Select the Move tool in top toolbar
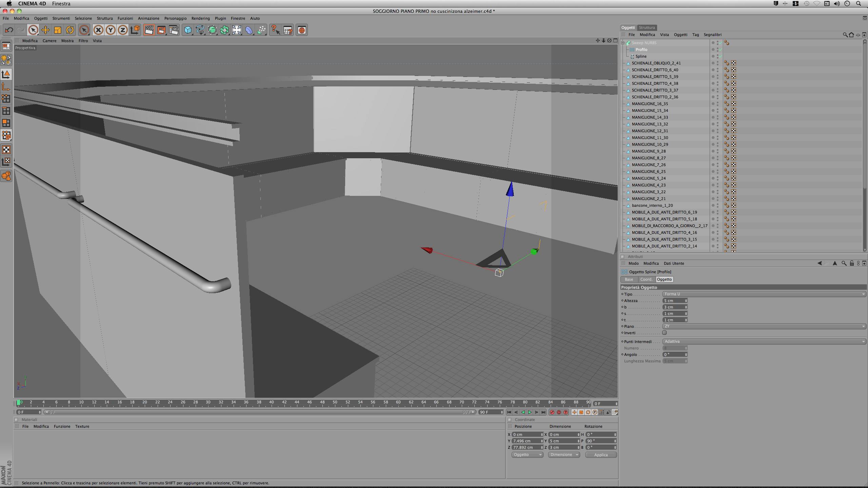The height and width of the screenshot is (488, 868). coord(45,30)
